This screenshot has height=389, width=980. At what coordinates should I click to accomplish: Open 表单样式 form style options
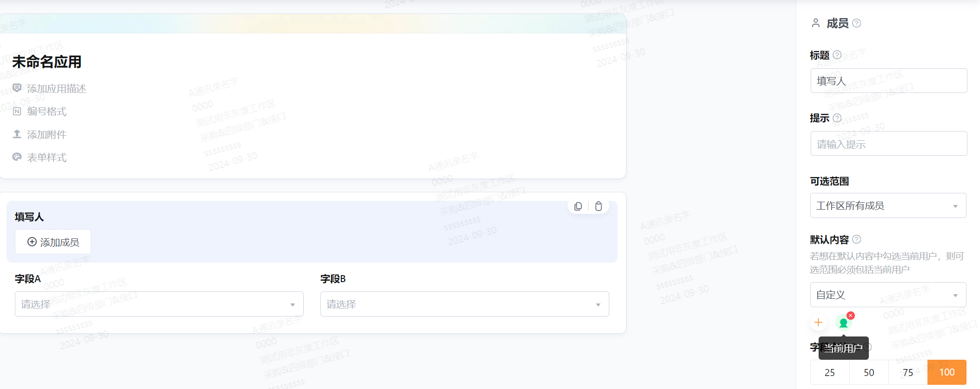pyautogui.click(x=40, y=158)
